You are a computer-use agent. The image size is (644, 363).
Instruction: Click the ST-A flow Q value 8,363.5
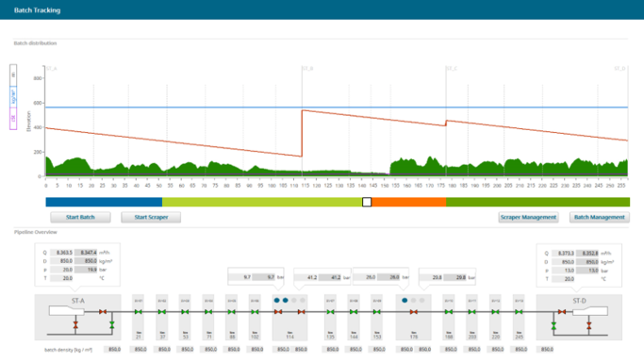pos(61,253)
